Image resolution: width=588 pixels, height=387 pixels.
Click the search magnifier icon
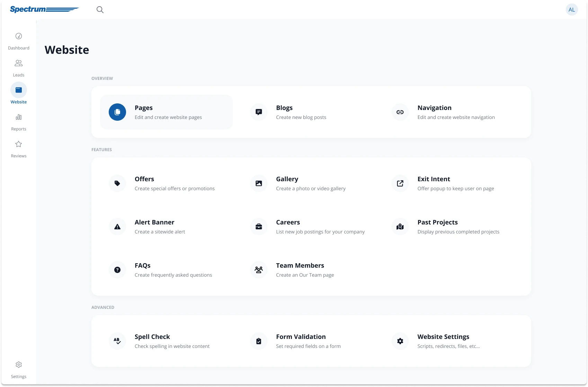tap(100, 10)
